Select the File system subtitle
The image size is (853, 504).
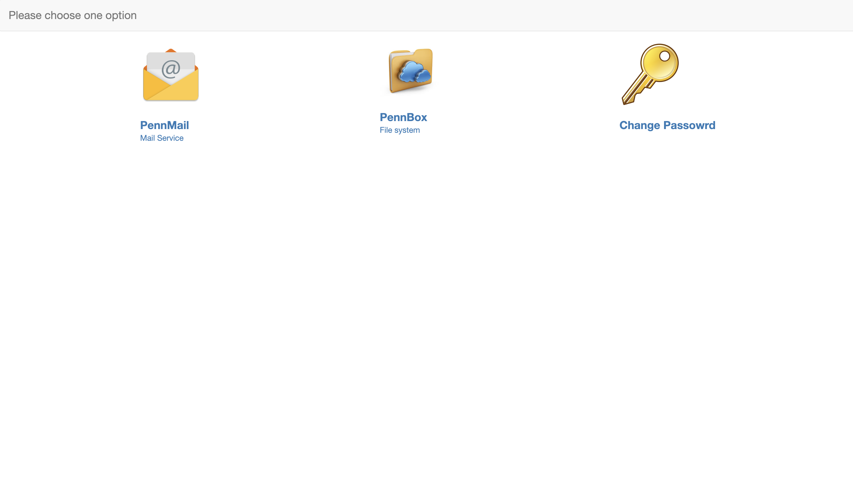click(x=400, y=130)
